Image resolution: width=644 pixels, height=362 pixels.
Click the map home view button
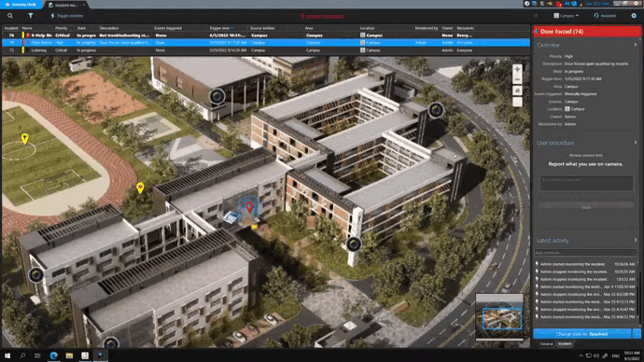pyautogui.click(x=517, y=90)
